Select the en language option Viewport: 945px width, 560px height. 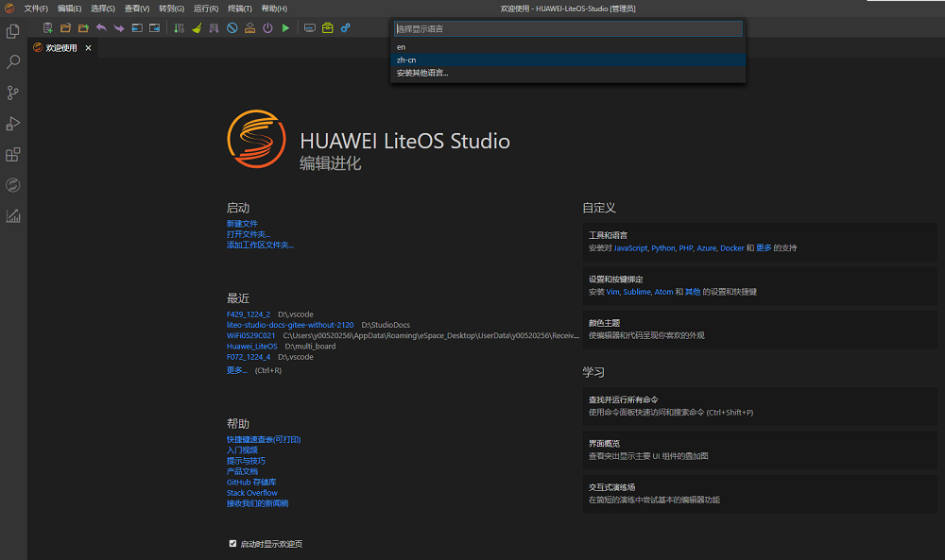pyautogui.click(x=568, y=47)
